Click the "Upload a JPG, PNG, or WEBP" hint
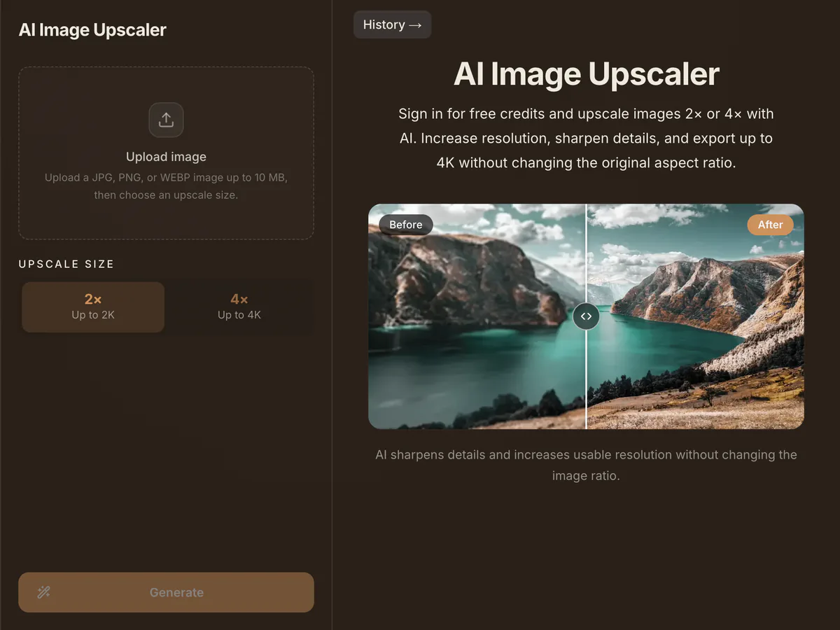Viewport: 840px width, 630px height. pyautogui.click(x=166, y=186)
